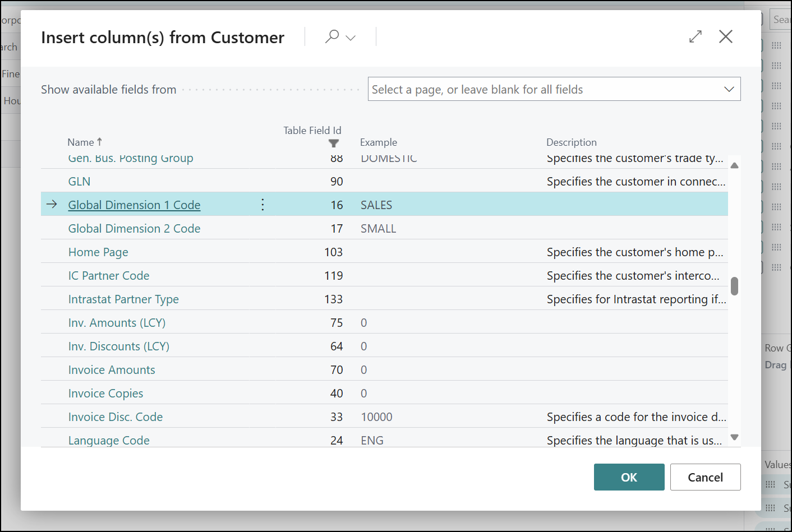
Task: Select the Inv. Discounts (LCY) field
Action: pos(119,346)
